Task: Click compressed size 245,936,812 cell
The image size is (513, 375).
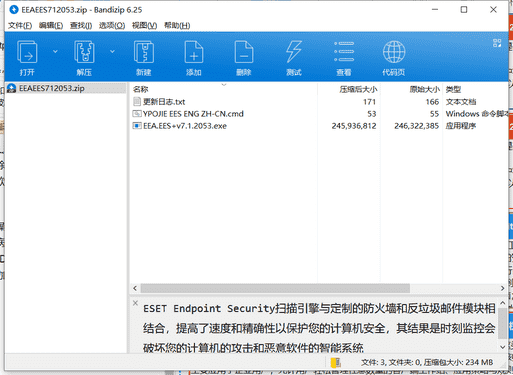Action: [x=354, y=126]
